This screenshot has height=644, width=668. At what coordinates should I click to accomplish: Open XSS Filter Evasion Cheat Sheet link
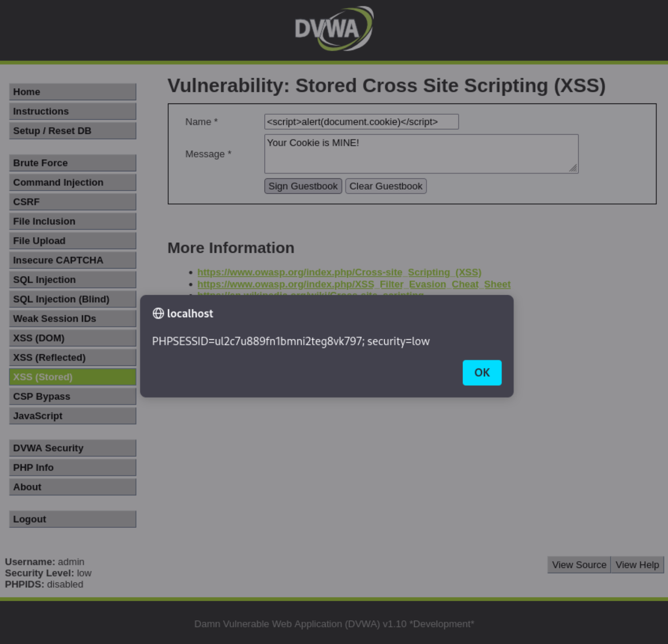(354, 284)
